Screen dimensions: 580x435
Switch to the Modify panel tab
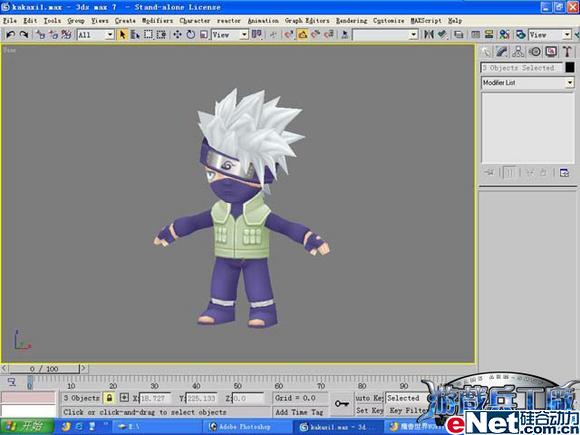[x=502, y=52]
